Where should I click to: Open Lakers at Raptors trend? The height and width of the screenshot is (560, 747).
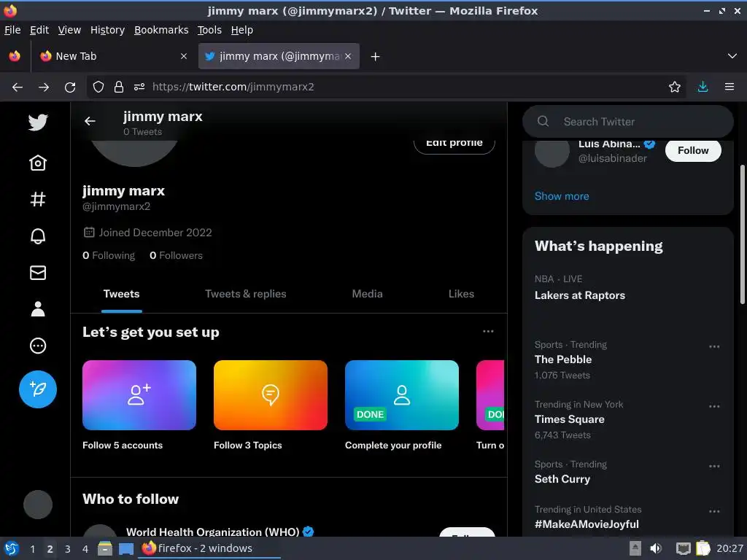click(580, 295)
